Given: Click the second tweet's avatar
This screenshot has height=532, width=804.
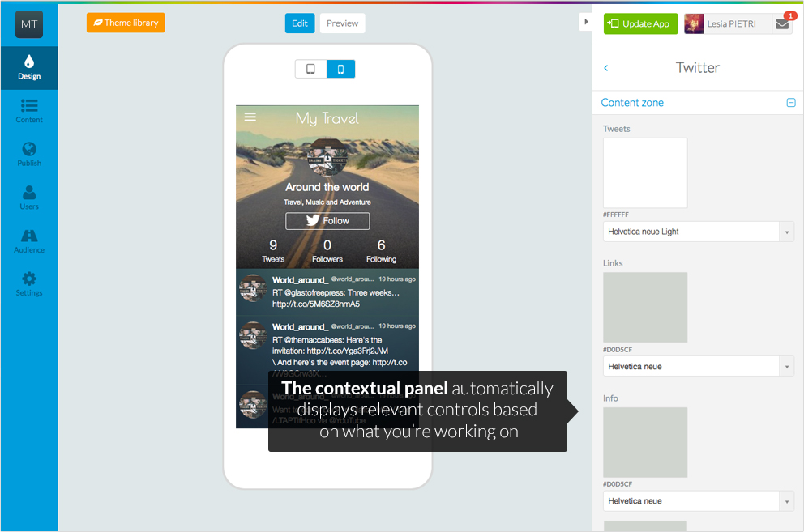Looking at the screenshot, I should tap(254, 335).
